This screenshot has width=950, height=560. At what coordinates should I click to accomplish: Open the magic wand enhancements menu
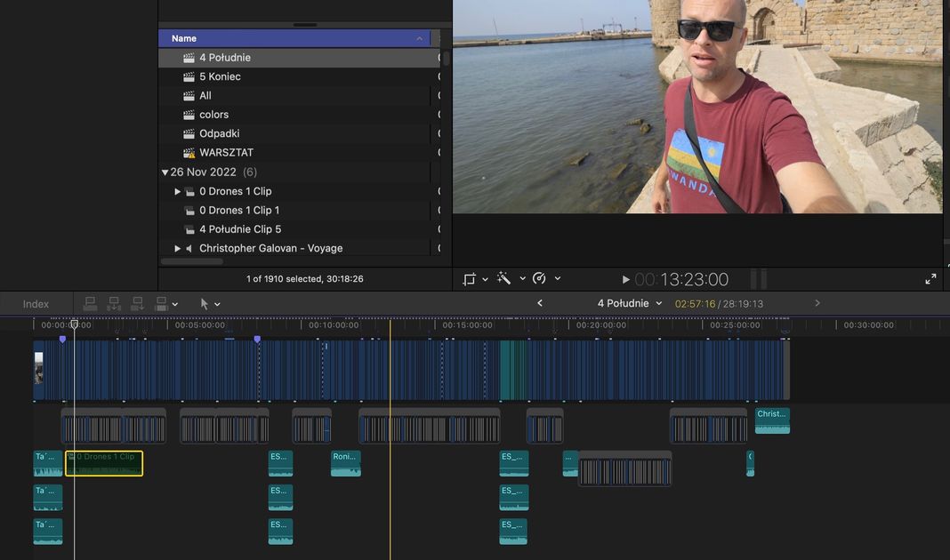tap(504, 279)
